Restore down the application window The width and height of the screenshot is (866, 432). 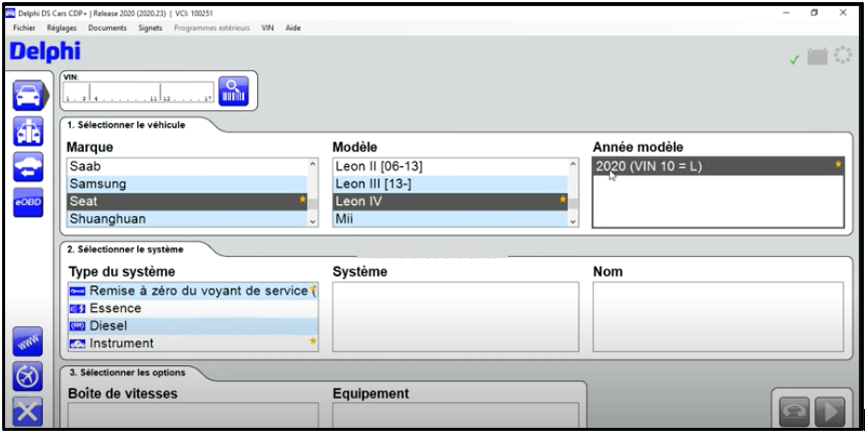pos(814,13)
